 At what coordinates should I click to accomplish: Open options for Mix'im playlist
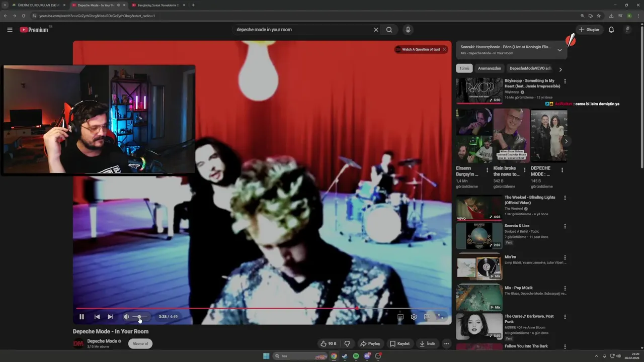[565, 257]
